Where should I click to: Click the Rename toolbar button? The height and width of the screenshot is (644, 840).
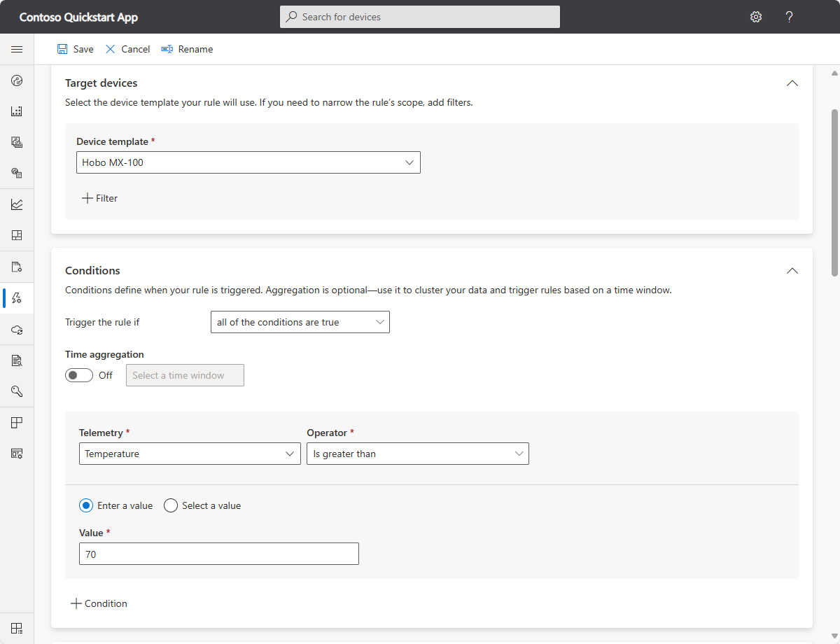tap(187, 49)
